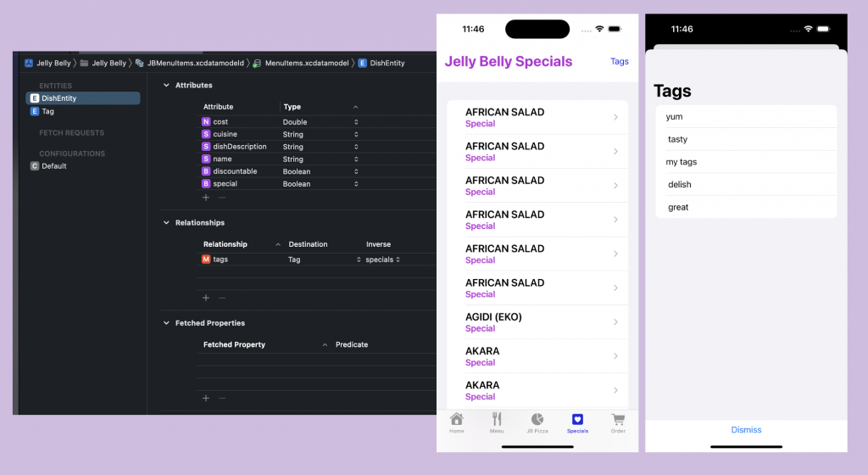Tap the Tags link in header

(x=619, y=62)
